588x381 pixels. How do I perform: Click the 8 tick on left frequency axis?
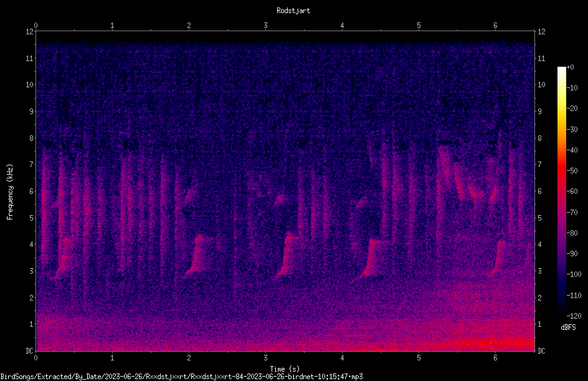31,138
